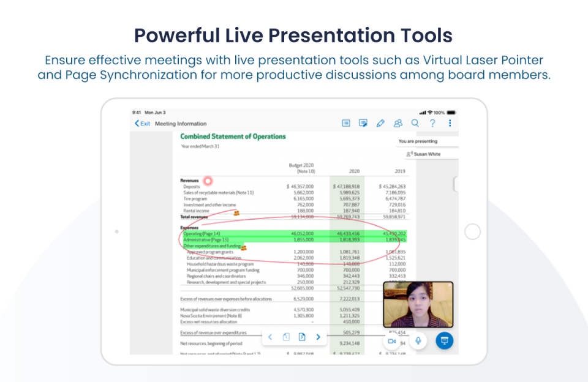Go to the previous page chevron
The image size is (588, 382).
[270, 337]
